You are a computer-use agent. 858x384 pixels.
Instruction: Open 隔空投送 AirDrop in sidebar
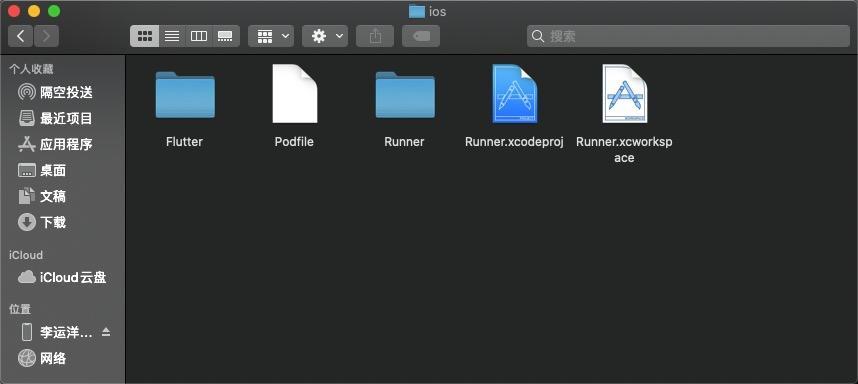click(x=62, y=92)
